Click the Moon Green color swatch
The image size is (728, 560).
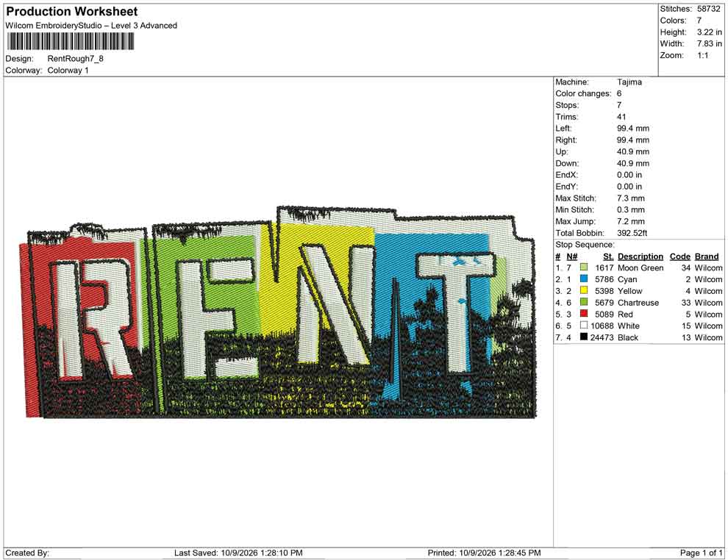584,268
